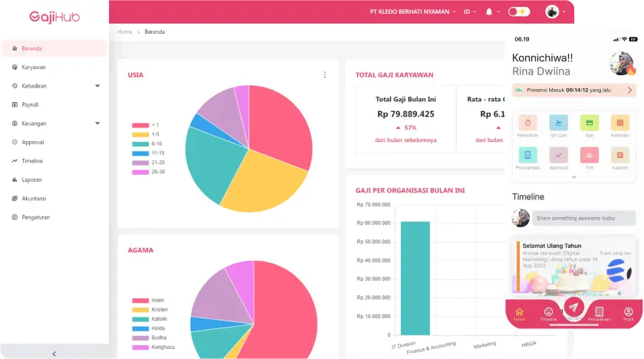Click the Keuangan coin icon in sidebar

(15, 124)
